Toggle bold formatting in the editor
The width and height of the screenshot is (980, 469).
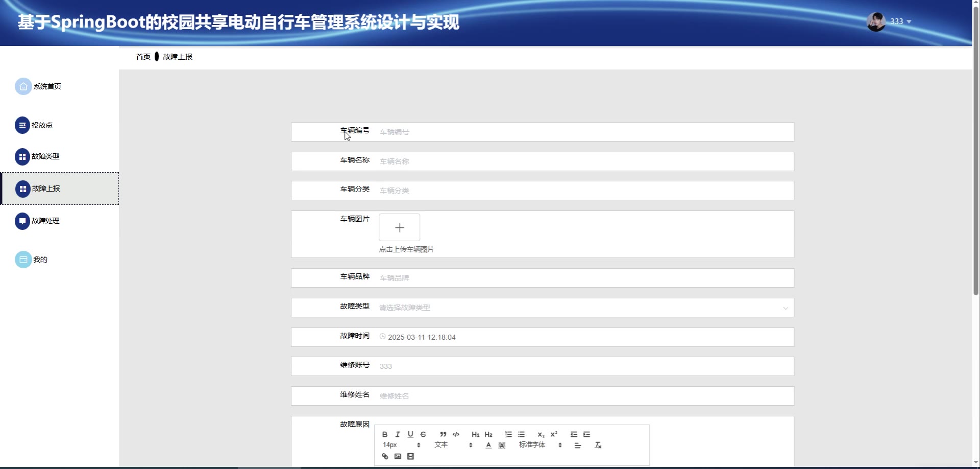[385, 434]
